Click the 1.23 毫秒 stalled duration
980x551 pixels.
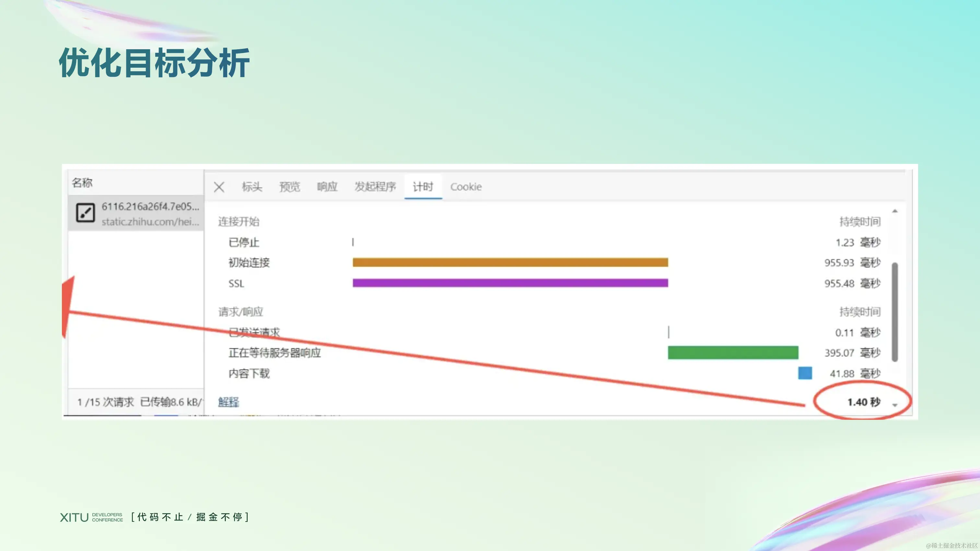point(858,242)
